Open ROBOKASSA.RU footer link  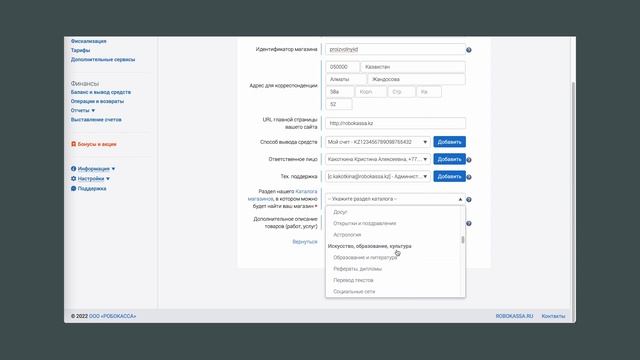pos(514,316)
